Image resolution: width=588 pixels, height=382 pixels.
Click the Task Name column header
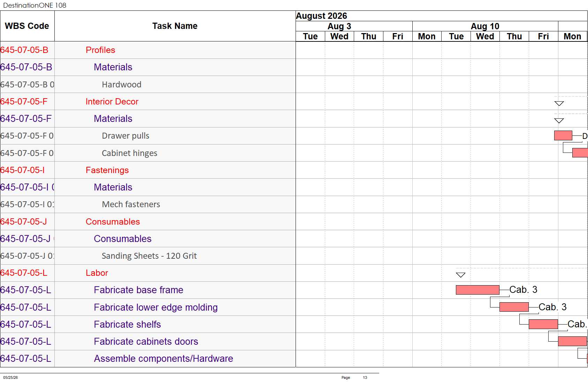[x=175, y=26]
